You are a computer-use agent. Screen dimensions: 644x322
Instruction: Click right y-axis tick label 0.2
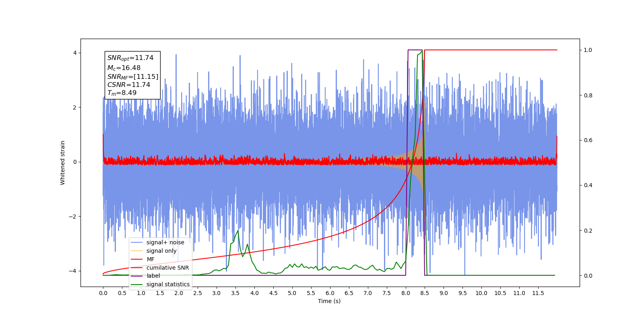[x=588, y=231]
